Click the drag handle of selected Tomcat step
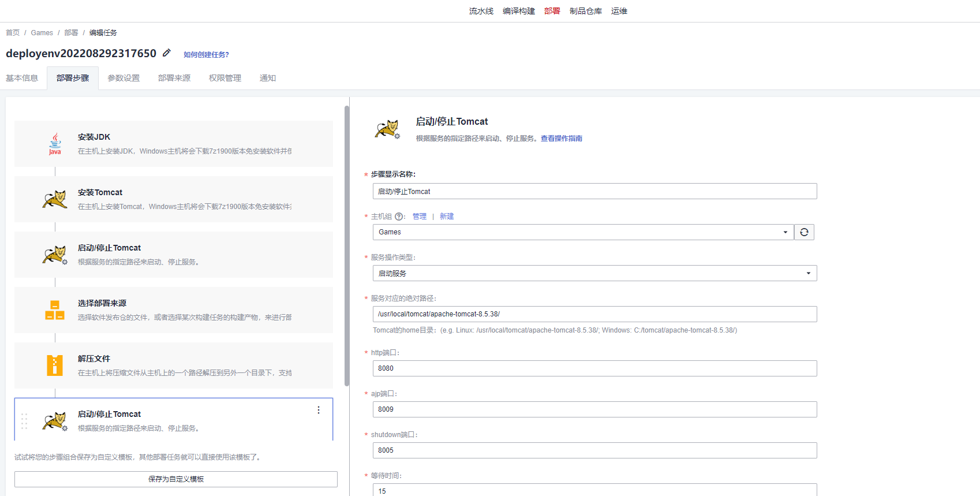This screenshot has height=496, width=980. [x=24, y=421]
